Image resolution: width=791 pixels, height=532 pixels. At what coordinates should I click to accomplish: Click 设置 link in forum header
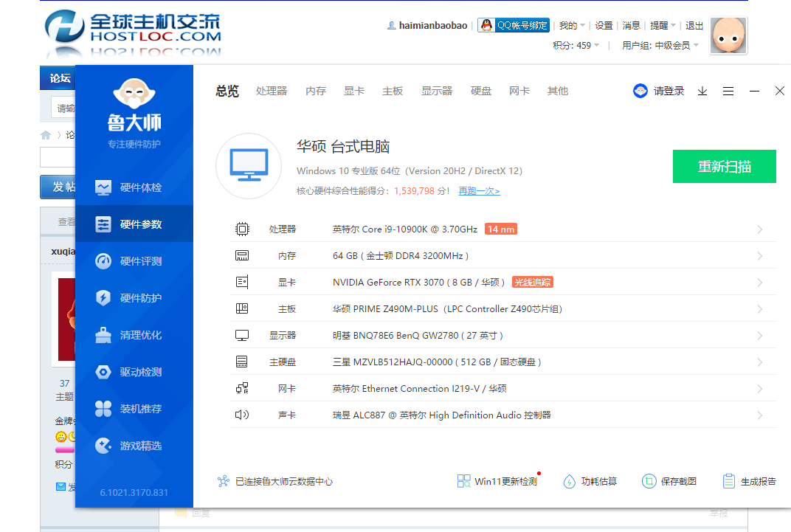click(x=604, y=25)
